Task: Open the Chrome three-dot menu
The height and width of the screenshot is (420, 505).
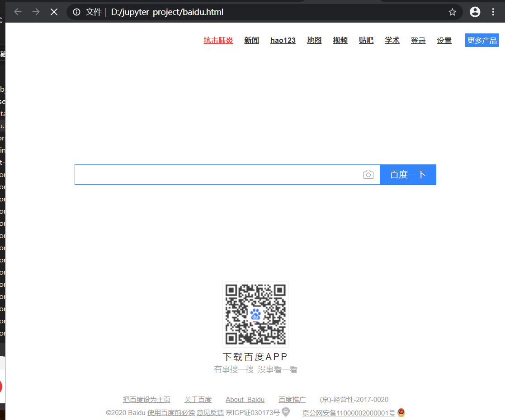Action: 493,12
